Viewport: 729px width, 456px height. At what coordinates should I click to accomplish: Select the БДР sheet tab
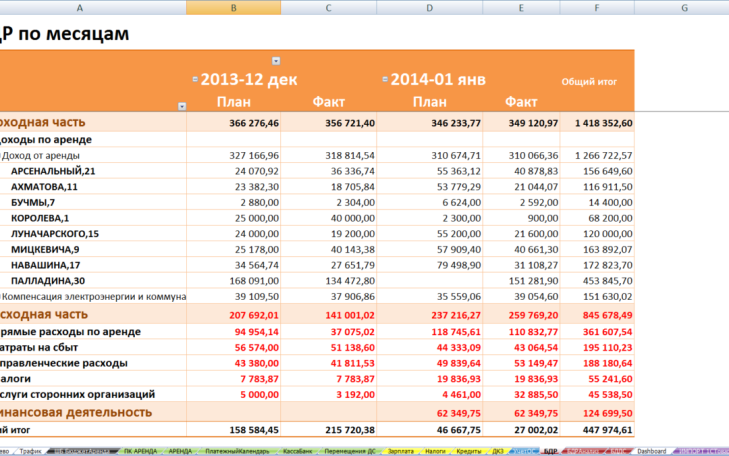550,451
